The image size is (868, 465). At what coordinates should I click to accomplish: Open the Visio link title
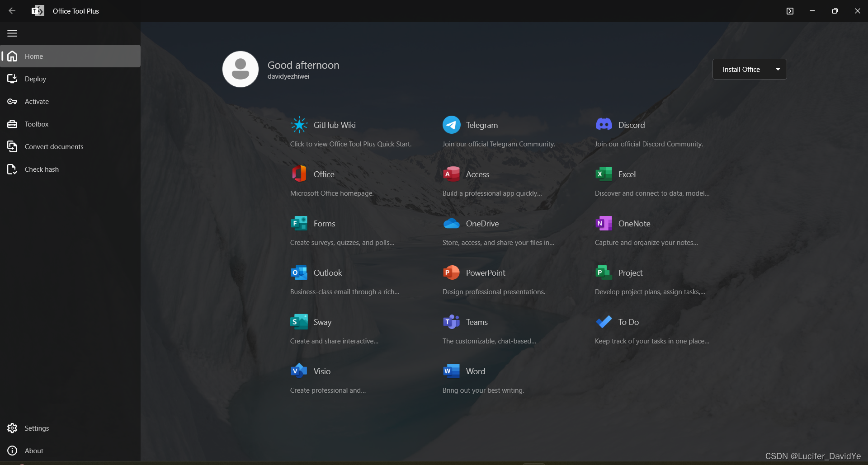tap(322, 371)
